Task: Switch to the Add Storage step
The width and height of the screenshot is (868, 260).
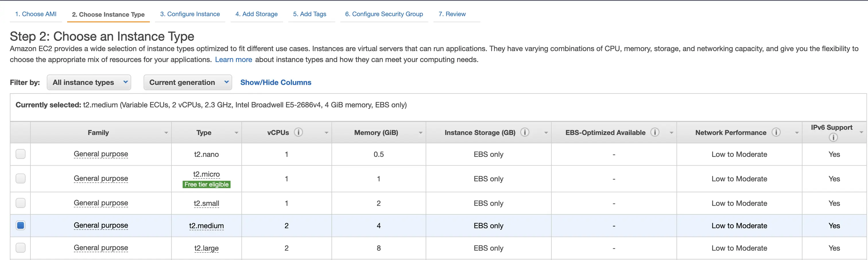Action: [x=256, y=14]
